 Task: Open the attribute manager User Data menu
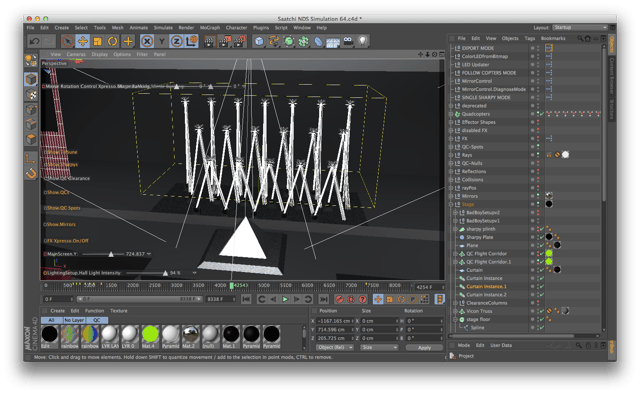coord(501,345)
